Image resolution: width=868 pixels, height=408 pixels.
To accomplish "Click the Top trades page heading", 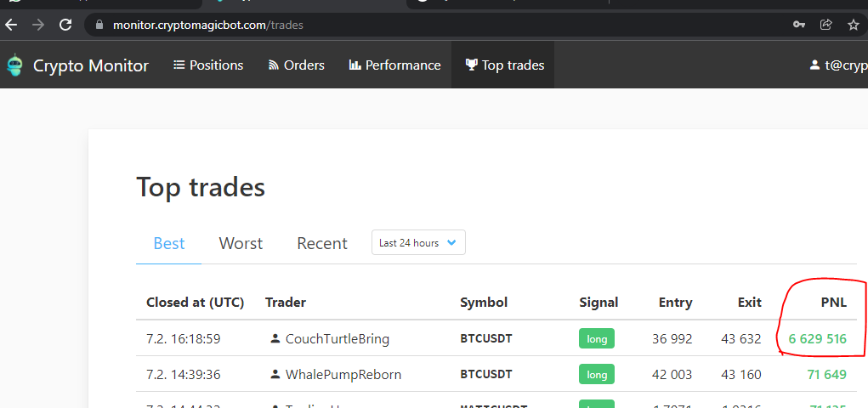I will pyautogui.click(x=201, y=187).
